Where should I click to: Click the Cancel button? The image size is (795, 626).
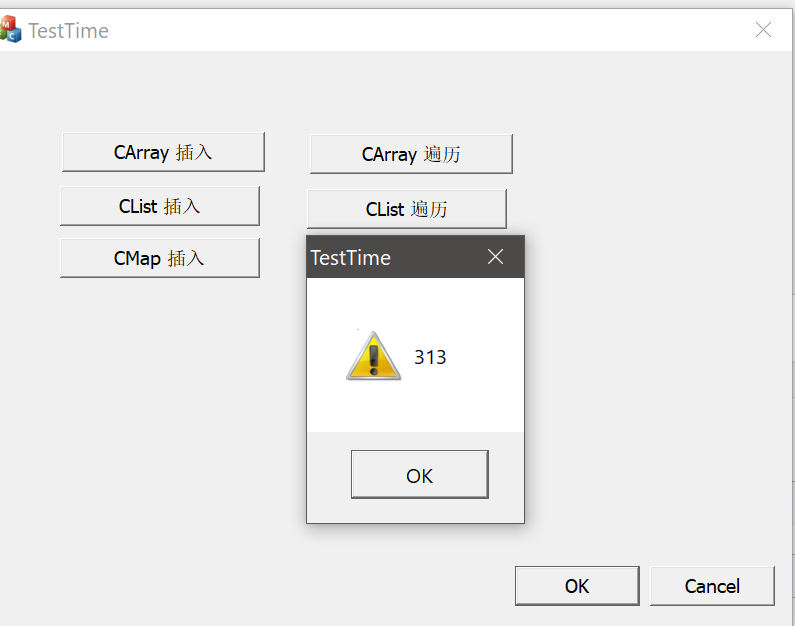click(712, 586)
